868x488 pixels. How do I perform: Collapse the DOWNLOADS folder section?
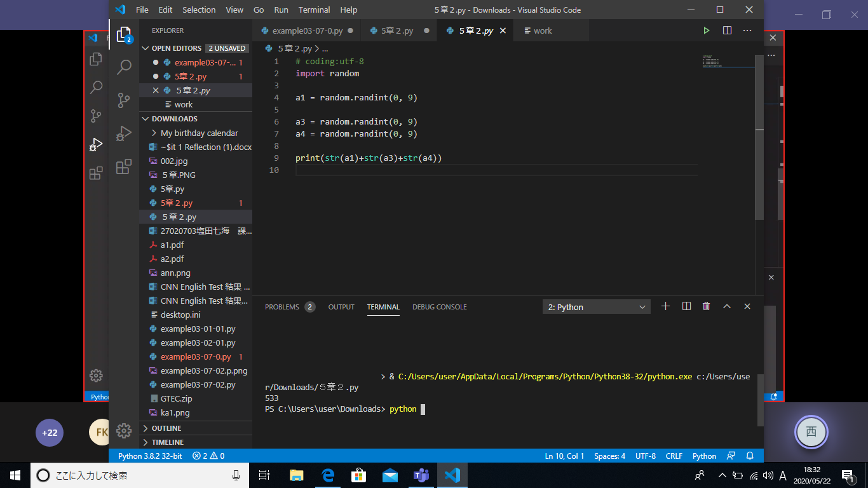145,119
